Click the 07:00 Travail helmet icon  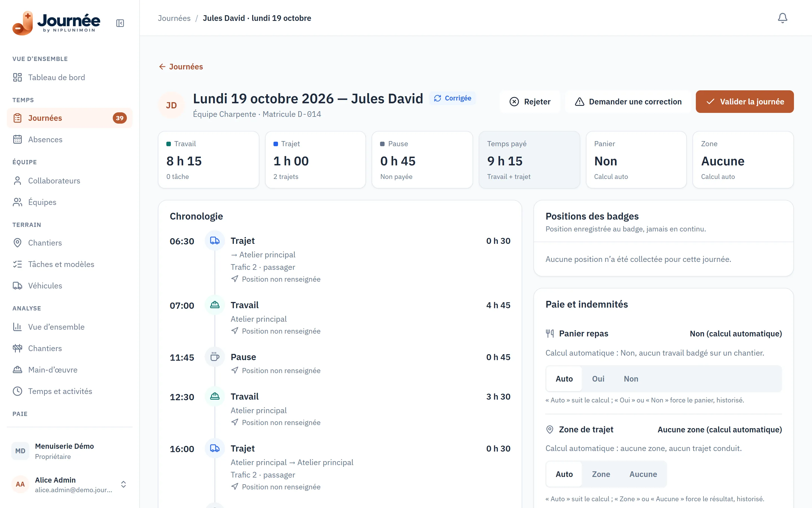click(x=215, y=305)
